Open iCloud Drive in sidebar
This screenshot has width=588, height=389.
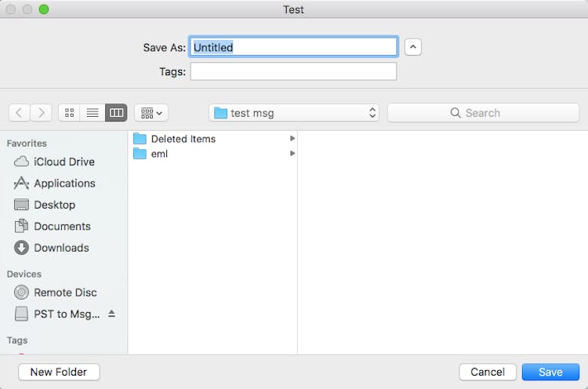[64, 162]
